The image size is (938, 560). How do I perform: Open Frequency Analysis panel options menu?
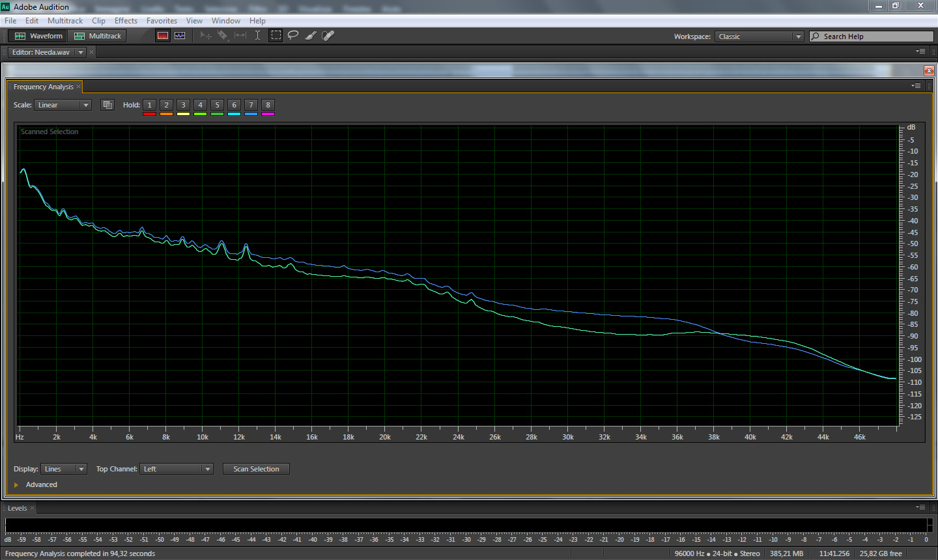tap(916, 86)
